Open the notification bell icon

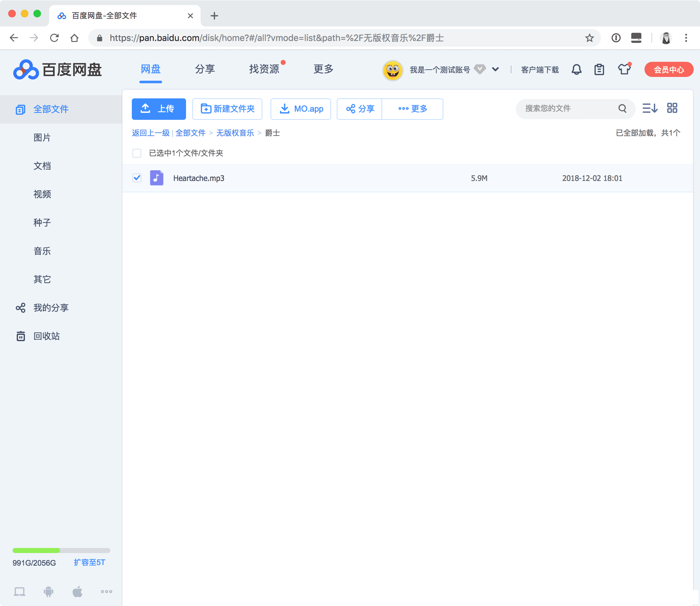(576, 70)
